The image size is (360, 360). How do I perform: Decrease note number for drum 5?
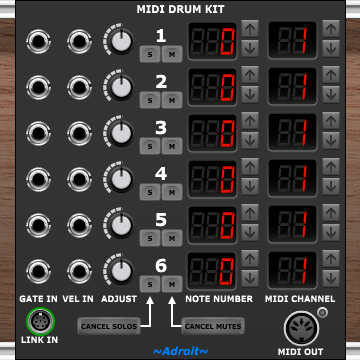[x=250, y=233]
